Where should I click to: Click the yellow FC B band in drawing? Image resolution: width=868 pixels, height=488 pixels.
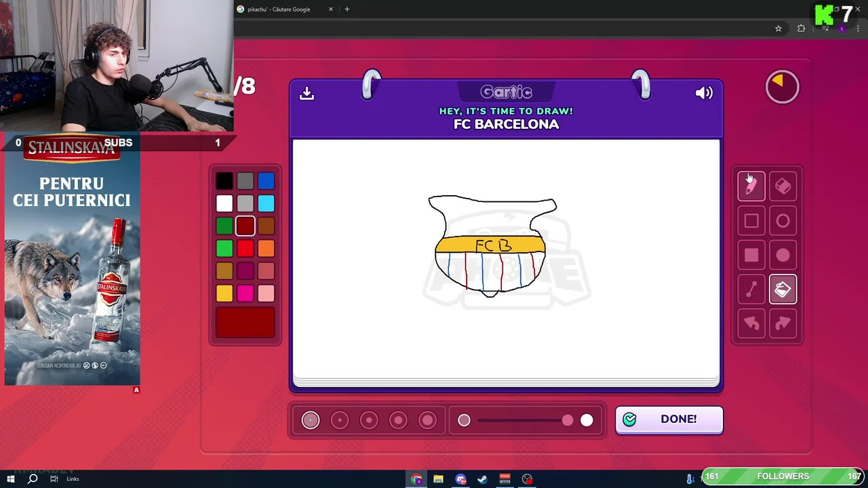490,245
